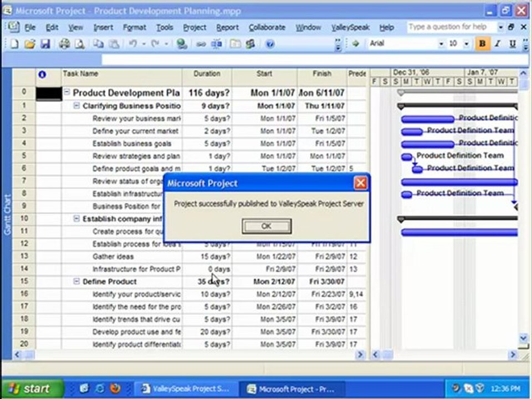532x399 pixels.
Task: Open the Report menu
Action: 227,28
